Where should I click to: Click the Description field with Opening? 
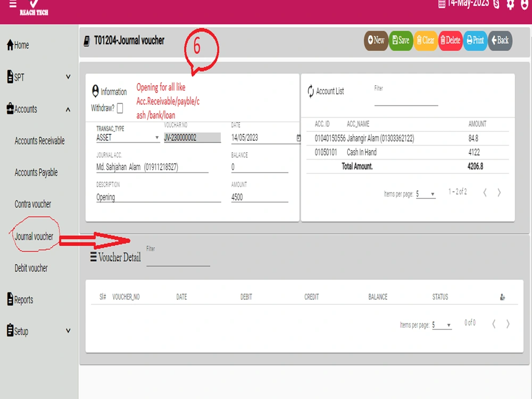[159, 197]
